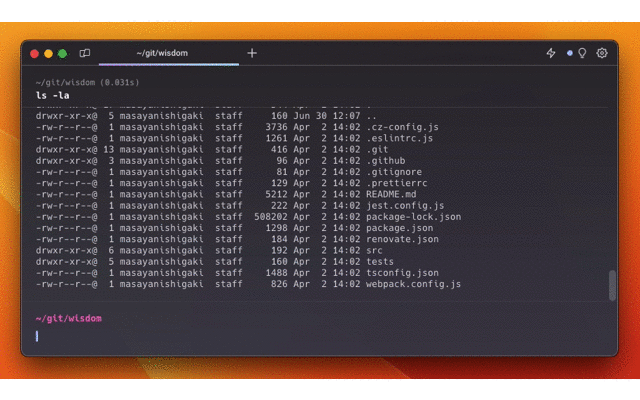The height and width of the screenshot is (400, 640).
Task: Click tsconfig.json in the listing
Action: click(402, 273)
